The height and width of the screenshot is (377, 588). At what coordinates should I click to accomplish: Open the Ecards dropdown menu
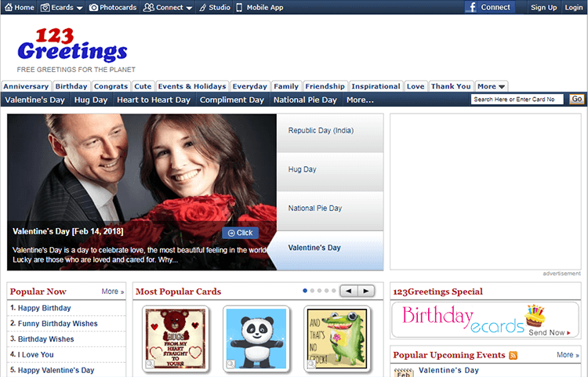click(61, 8)
